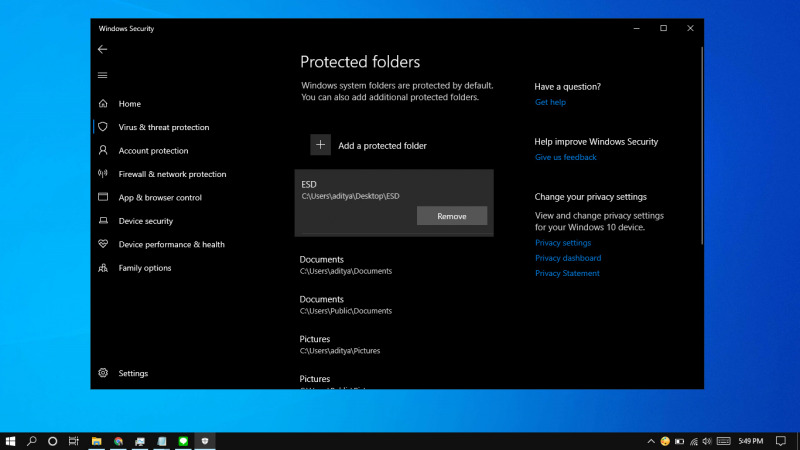Open the touch keyboard tray icon
800x450 pixels.
click(x=723, y=441)
